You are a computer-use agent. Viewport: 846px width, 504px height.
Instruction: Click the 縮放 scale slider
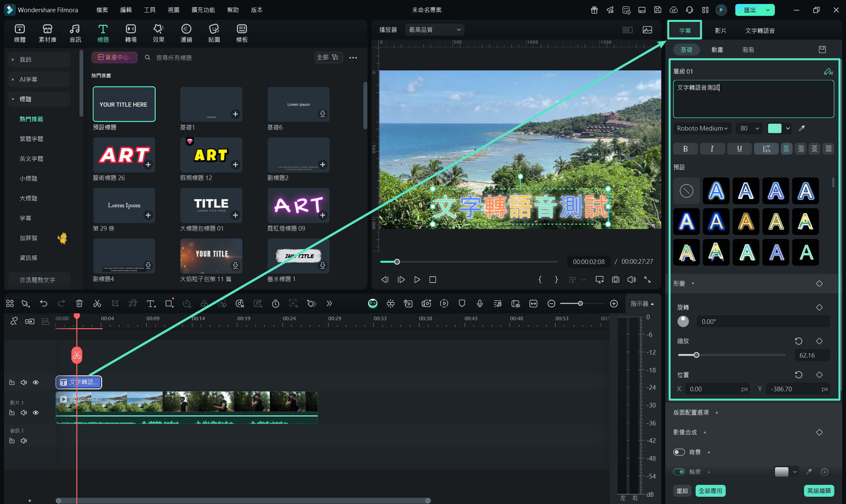[x=732, y=355]
